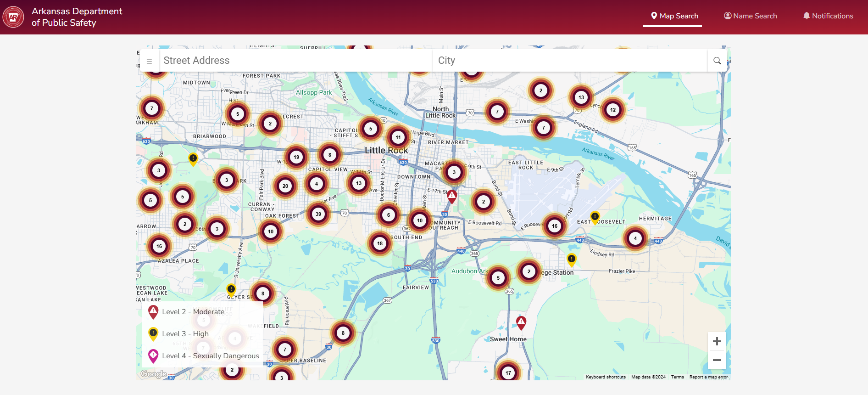Open the cluster marker labeled 17
The height and width of the screenshot is (395, 868).
click(508, 372)
